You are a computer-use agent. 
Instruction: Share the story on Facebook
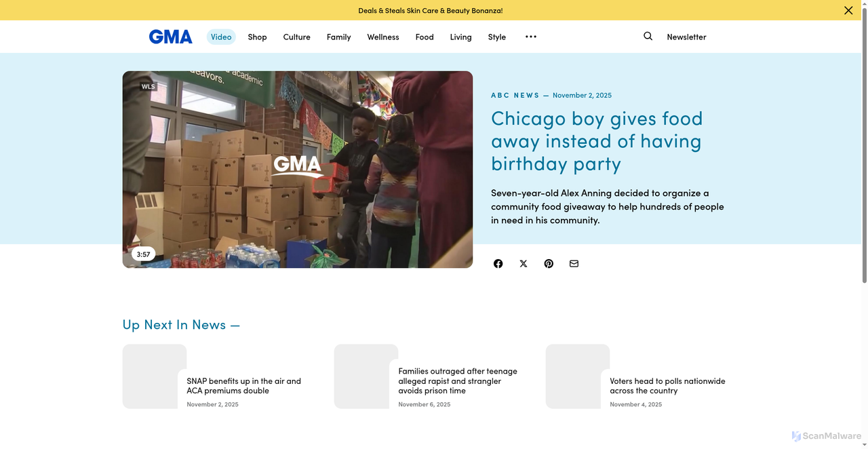[498, 264]
